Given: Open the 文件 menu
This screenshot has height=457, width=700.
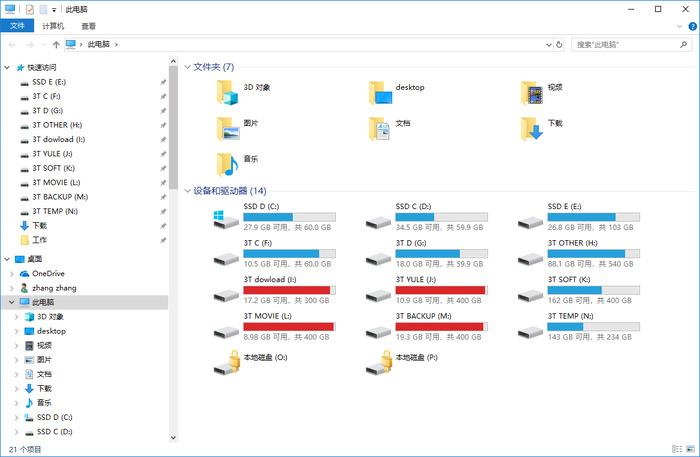Looking at the screenshot, I should (17, 26).
